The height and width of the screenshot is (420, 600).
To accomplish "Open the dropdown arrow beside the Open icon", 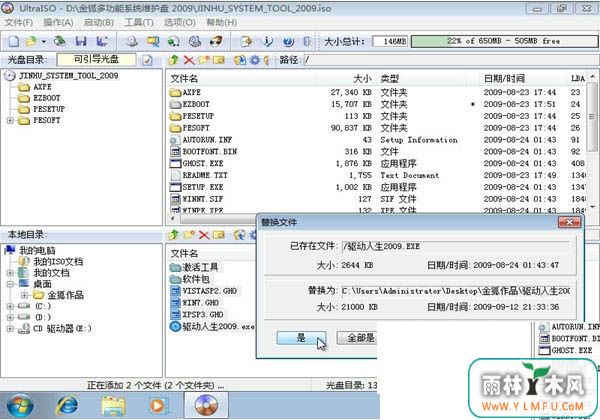I will [44, 41].
